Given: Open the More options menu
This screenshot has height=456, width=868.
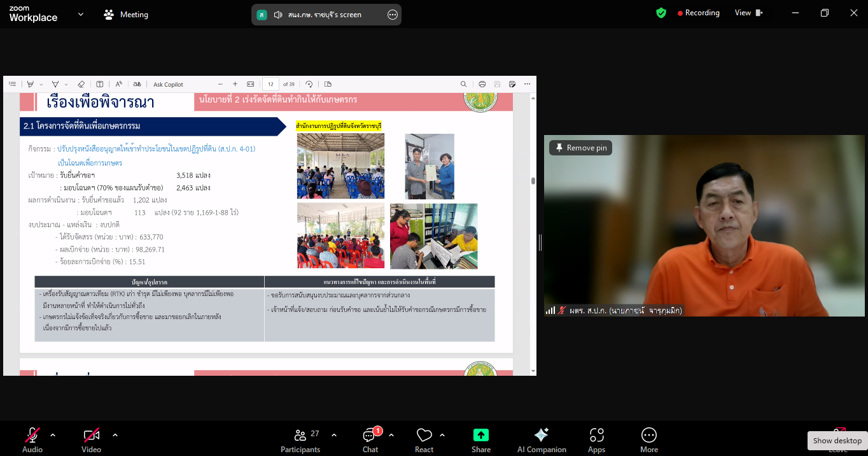Looking at the screenshot, I should click(648, 439).
